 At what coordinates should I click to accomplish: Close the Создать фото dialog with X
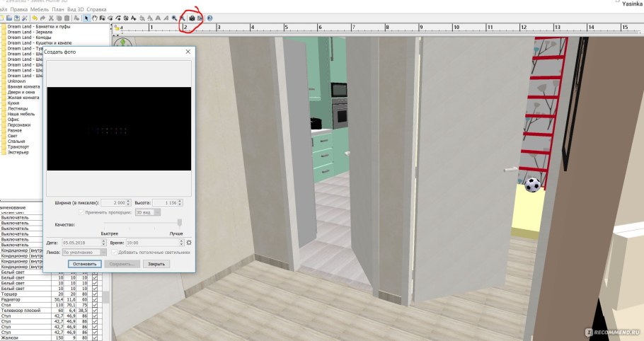188,52
